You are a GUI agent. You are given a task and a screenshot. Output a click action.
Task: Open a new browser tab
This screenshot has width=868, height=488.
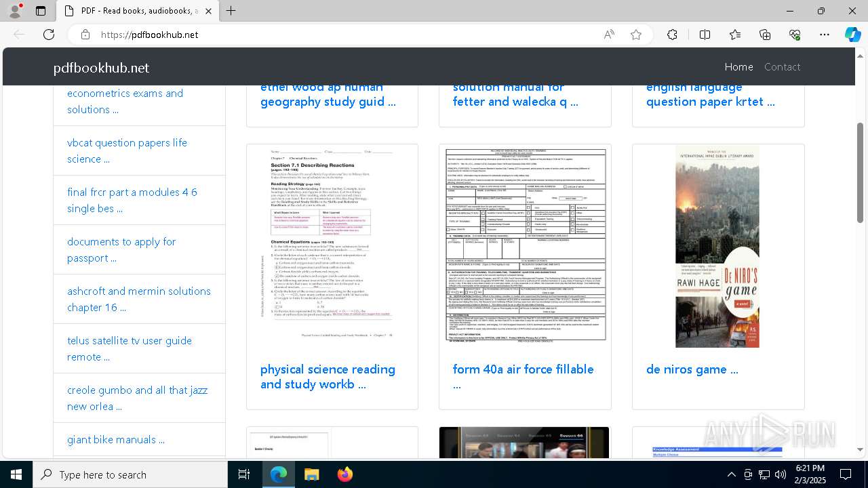231,11
